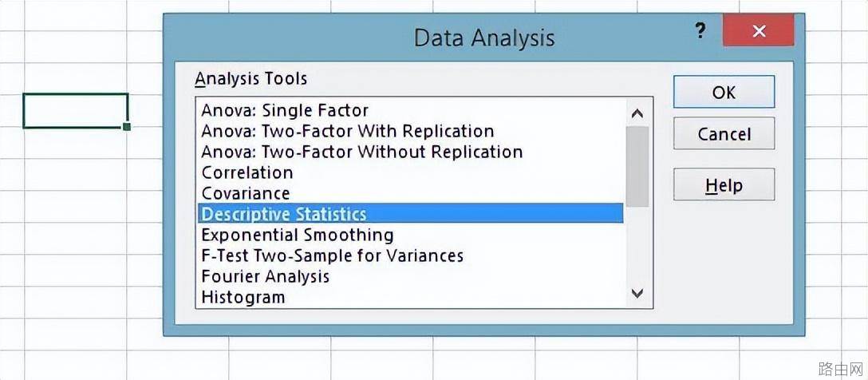
Task: Click the fill handle of the selected cell
Action: click(128, 127)
